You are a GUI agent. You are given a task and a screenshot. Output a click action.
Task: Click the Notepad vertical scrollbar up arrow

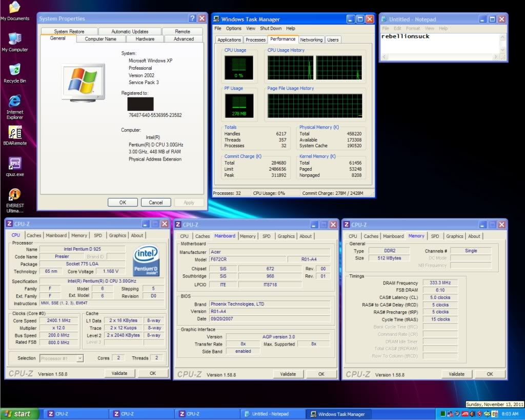pos(502,37)
